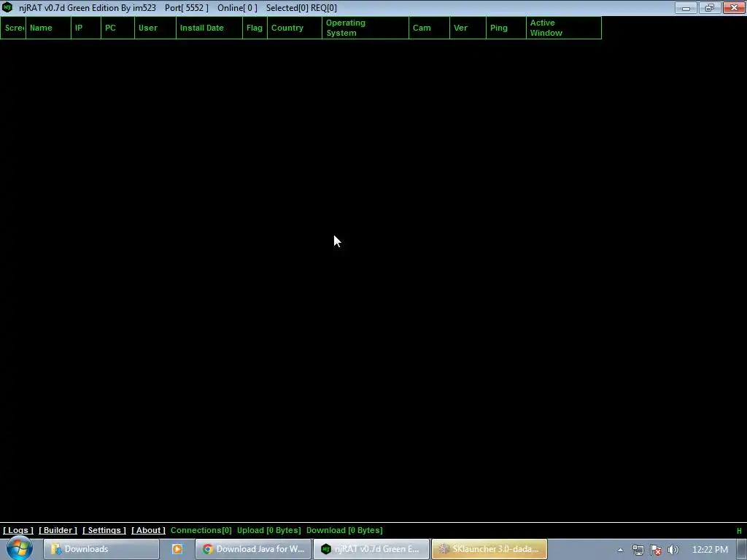Click the IP column header

(86, 28)
